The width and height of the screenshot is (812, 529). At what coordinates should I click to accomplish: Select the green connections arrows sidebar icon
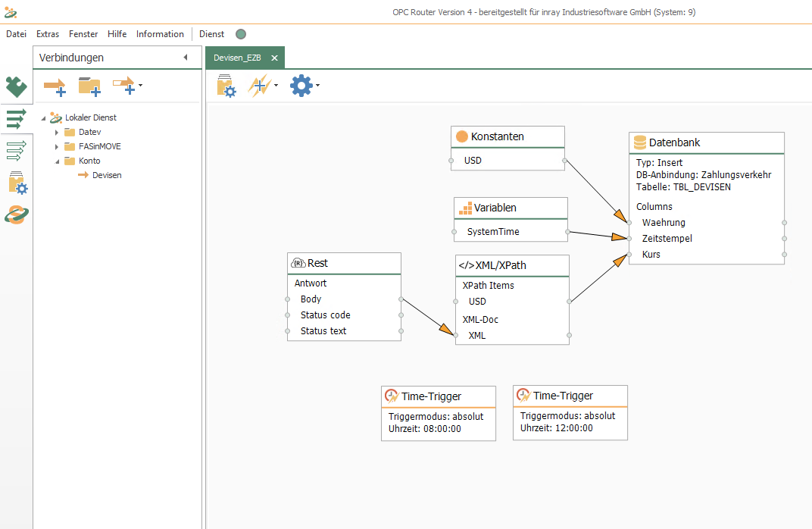[16, 119]
